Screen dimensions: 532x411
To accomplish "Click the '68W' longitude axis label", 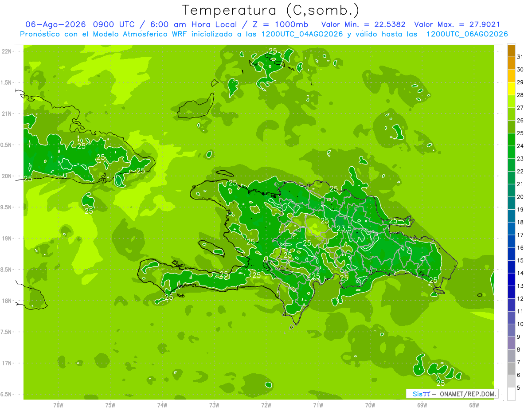I will (474, 405).
